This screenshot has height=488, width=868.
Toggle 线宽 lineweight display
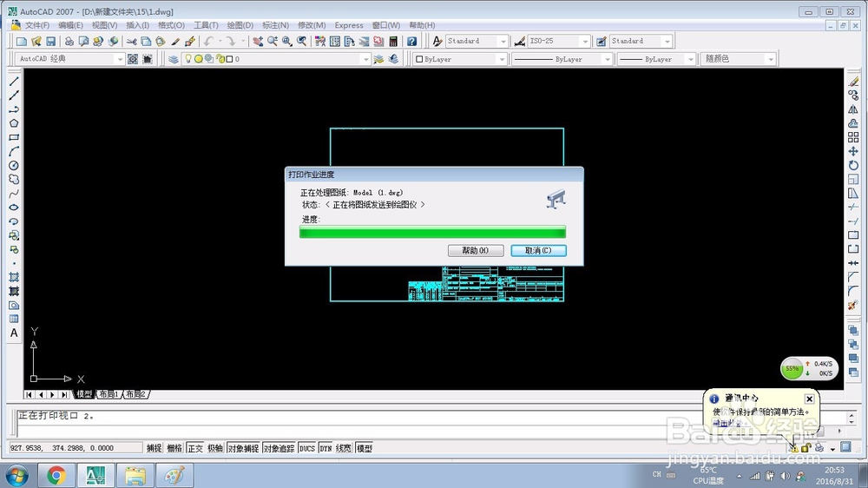(x=343, y=448)
